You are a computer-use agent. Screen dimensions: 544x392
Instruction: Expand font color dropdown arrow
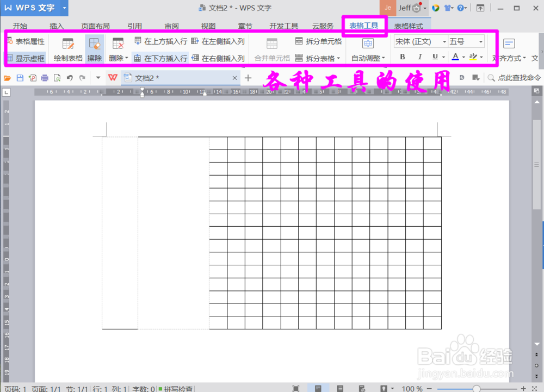coord(463,57)
